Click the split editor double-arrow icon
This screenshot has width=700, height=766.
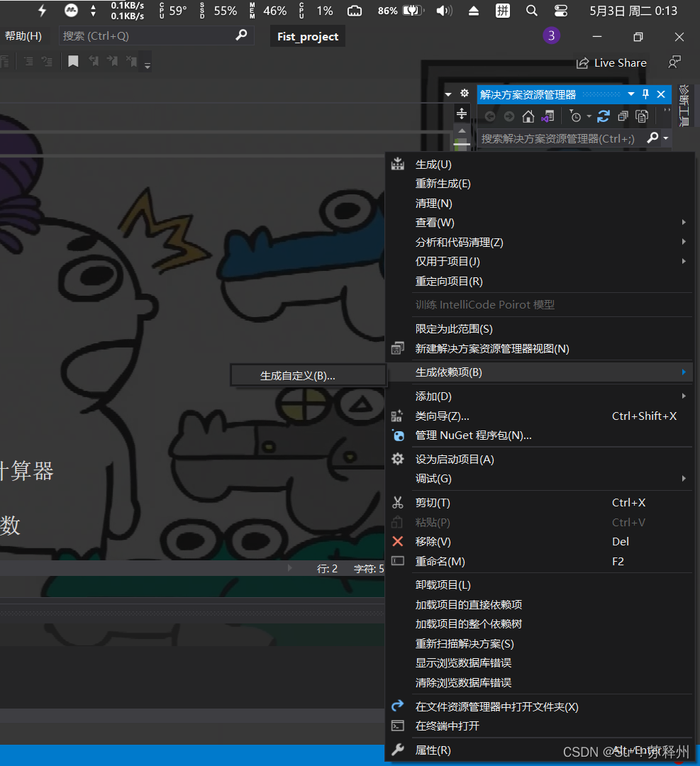point(462,113)
